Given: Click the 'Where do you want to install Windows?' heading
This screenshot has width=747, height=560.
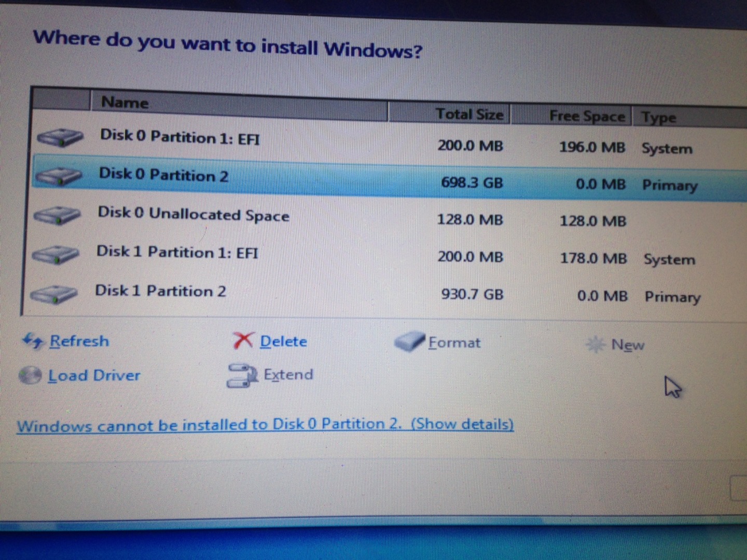Looking at the screenshot, I should pyautogui.click(x=228, y=45).
